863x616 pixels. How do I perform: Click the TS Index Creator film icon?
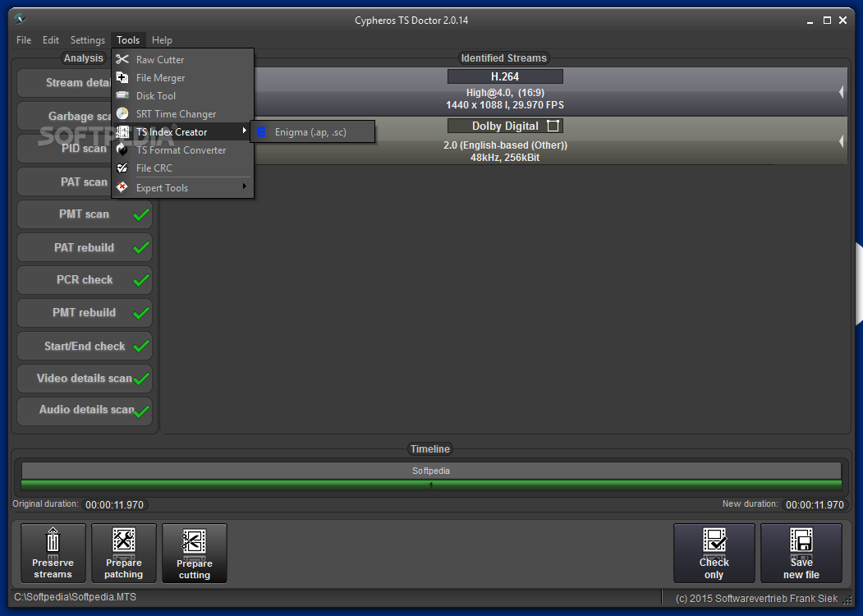point(122,131)
